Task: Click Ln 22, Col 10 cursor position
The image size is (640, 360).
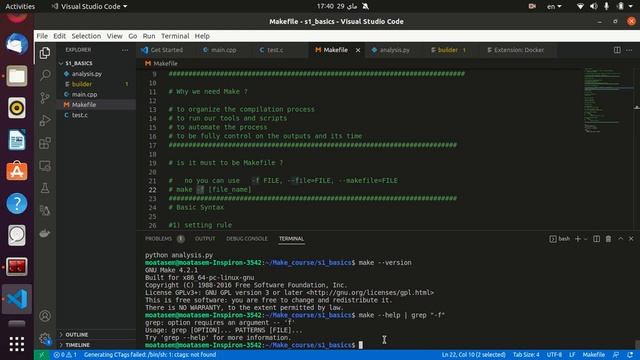Action: coord(473,355)
